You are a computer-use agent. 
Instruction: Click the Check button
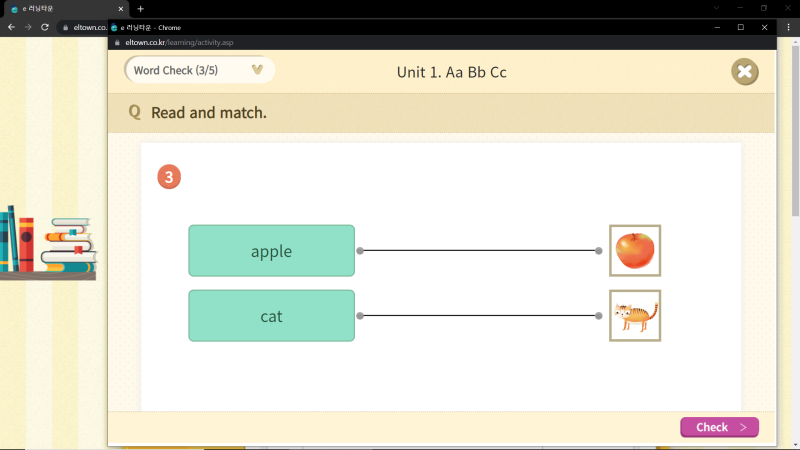pyautogui.click(x=719, y=427)
